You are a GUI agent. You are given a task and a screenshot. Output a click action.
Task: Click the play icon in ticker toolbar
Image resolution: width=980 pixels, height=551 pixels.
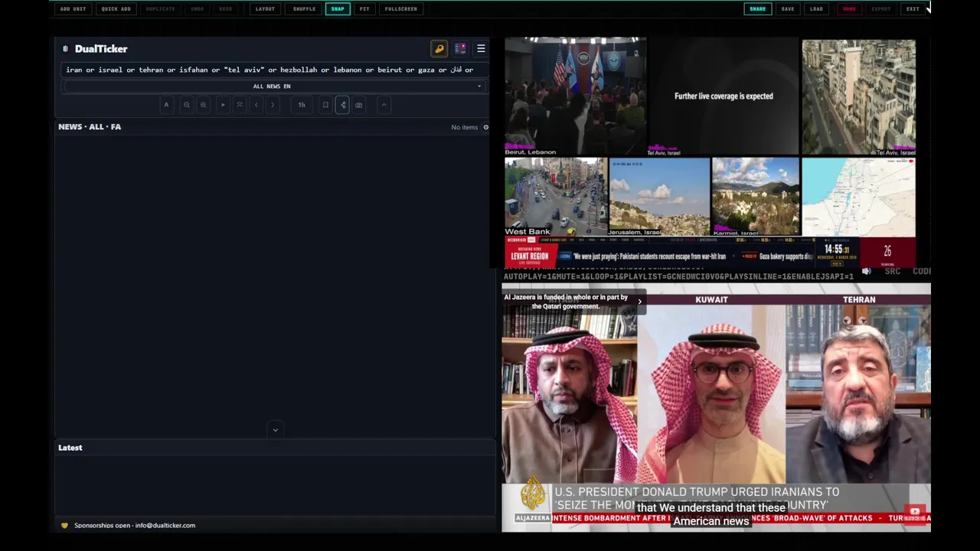click(x=223, y=105)
